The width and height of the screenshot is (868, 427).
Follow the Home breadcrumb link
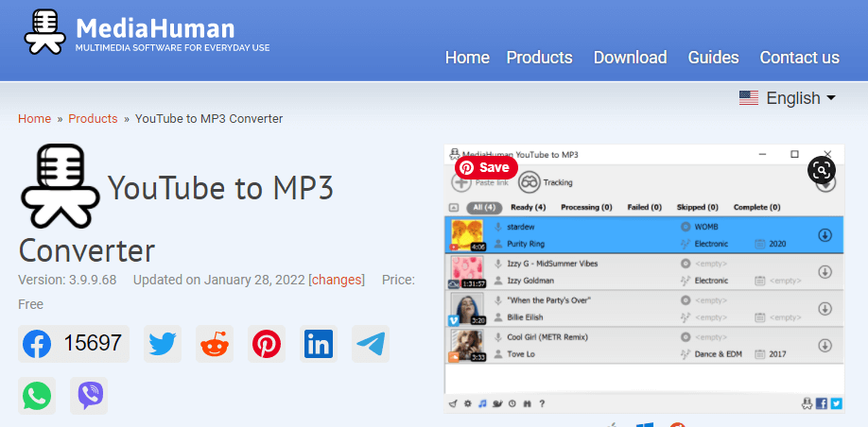[x=34, y=119]
